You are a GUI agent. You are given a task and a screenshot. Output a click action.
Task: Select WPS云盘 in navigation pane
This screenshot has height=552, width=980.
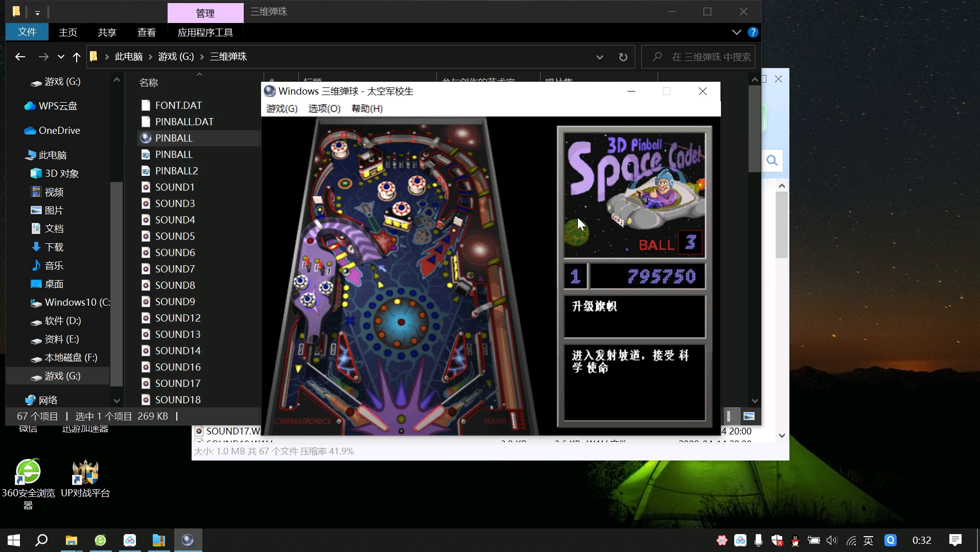[51, 106]
